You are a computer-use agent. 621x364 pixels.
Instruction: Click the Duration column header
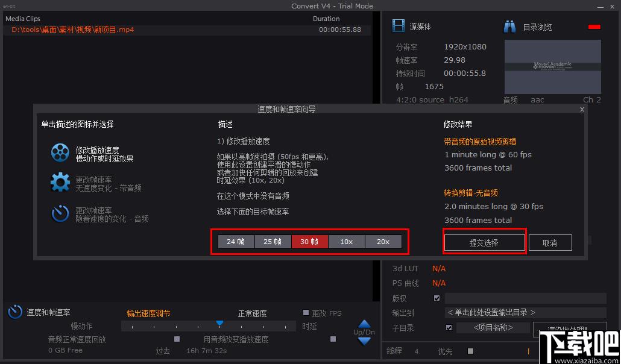click(326, 19)
